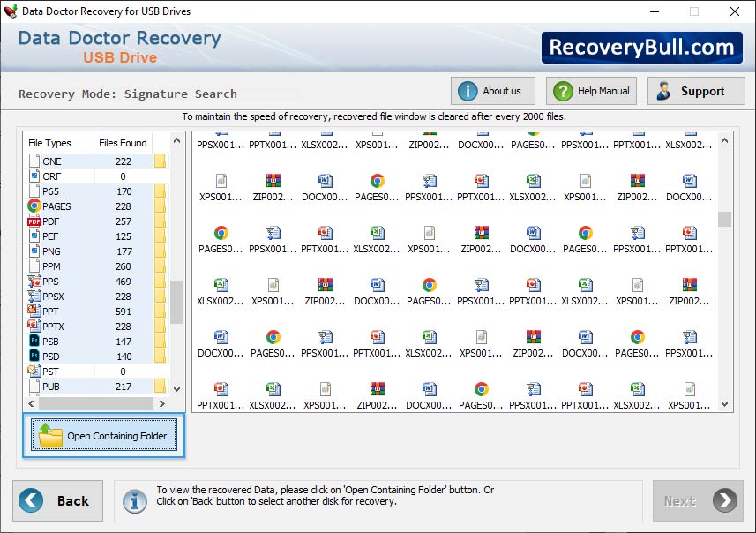
Task: Click the PSB Photoshop icon
Action: (x=34, y=341)
